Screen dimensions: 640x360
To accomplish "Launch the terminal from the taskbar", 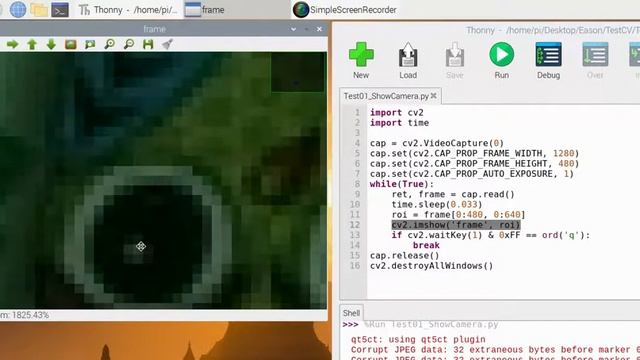I will 60,10.
